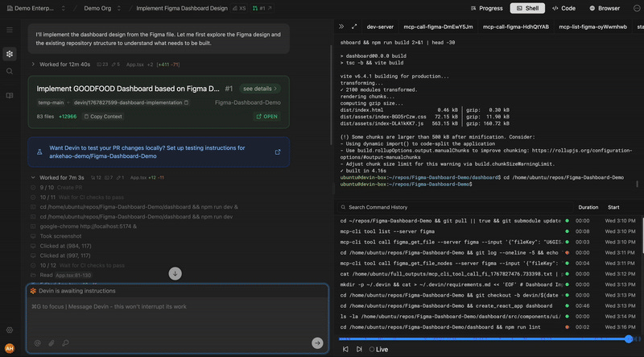Click the mention @ icon in message box
The width and height of the screenshot is (644, 357).
coord(37,342)
